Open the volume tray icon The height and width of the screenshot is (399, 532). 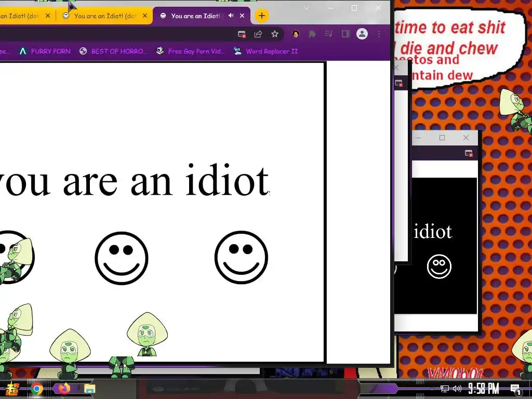pos(457,389)
